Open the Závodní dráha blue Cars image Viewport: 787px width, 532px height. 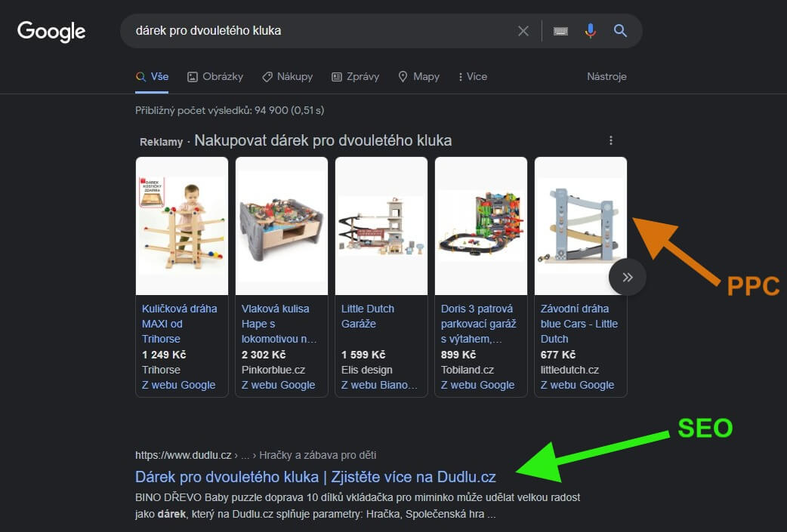coord(581,226)
